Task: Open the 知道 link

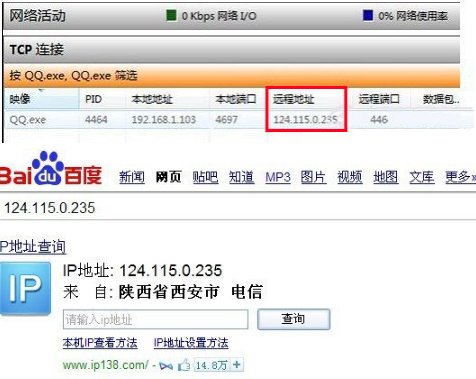Action: coord(242,177)
